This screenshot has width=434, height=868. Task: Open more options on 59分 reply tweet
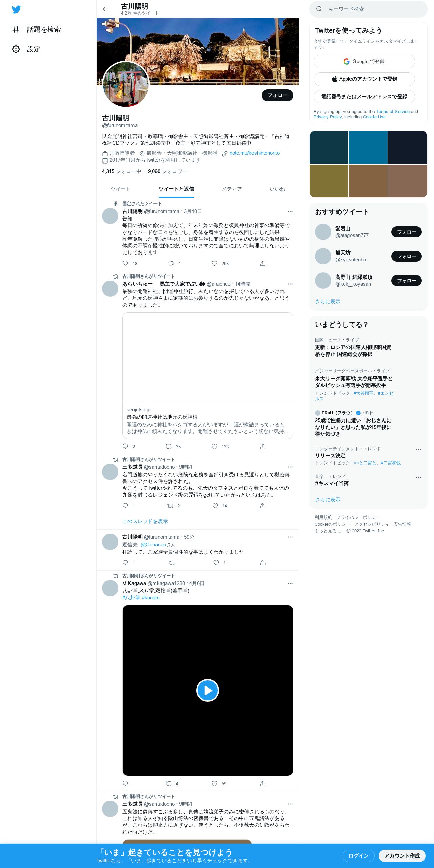point(290,537)
